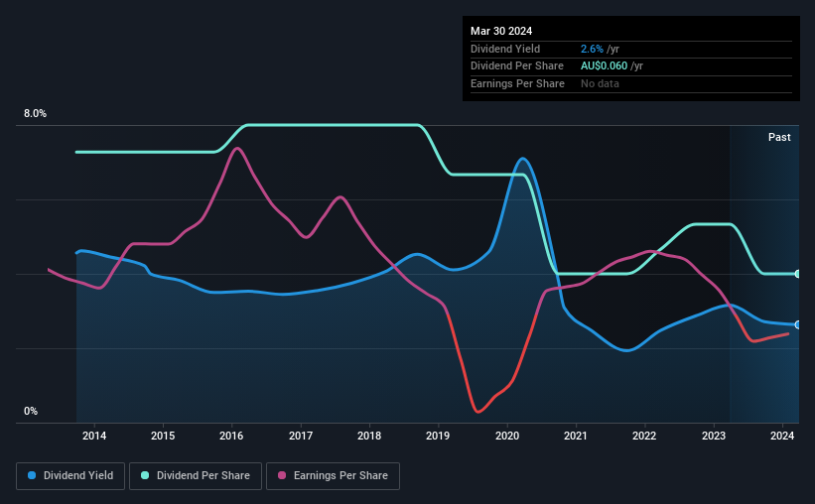815x504 pixels.
Task: Click the 2022 x-axis label
Action: pos(644,436)
